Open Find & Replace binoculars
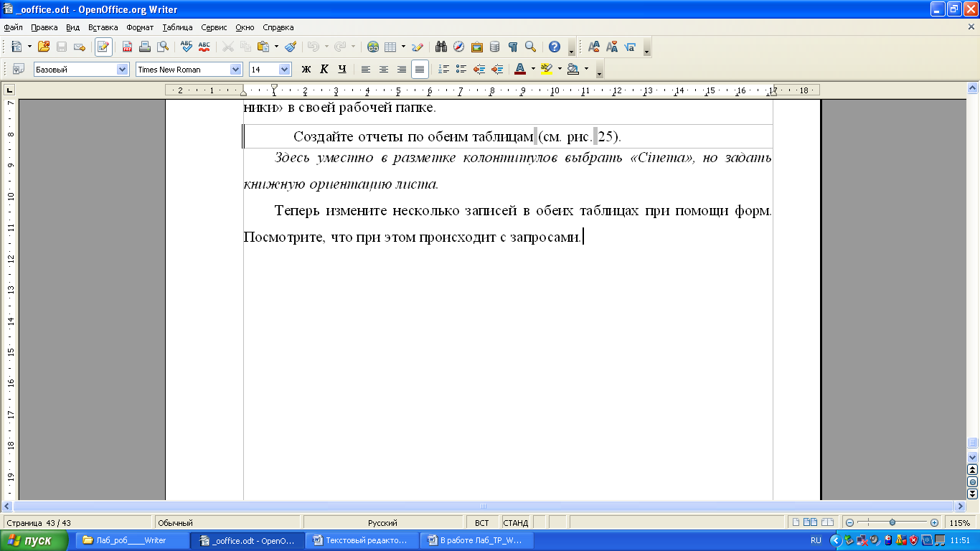 pos(441,47)
